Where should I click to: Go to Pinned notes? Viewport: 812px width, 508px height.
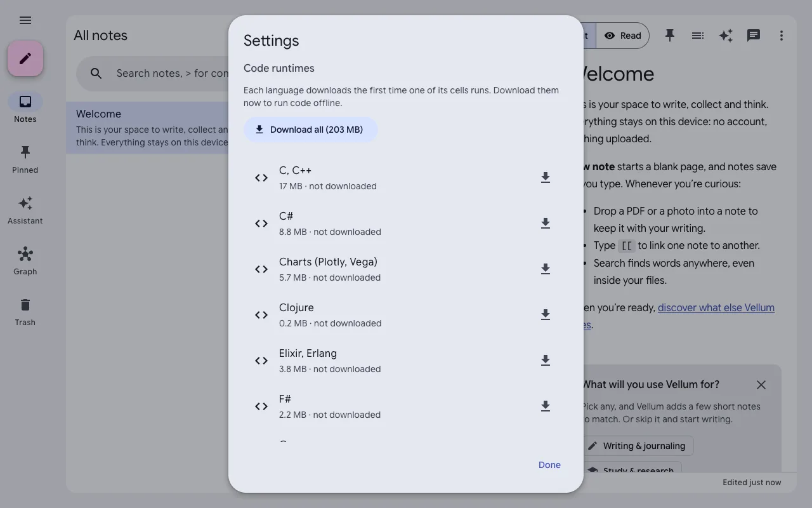pos(25,159)
